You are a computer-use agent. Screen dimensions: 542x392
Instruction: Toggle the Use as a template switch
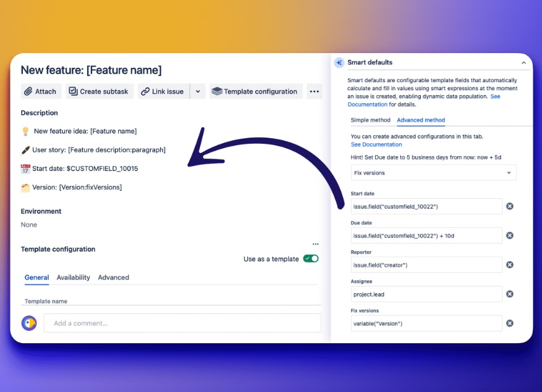(311, 259)
